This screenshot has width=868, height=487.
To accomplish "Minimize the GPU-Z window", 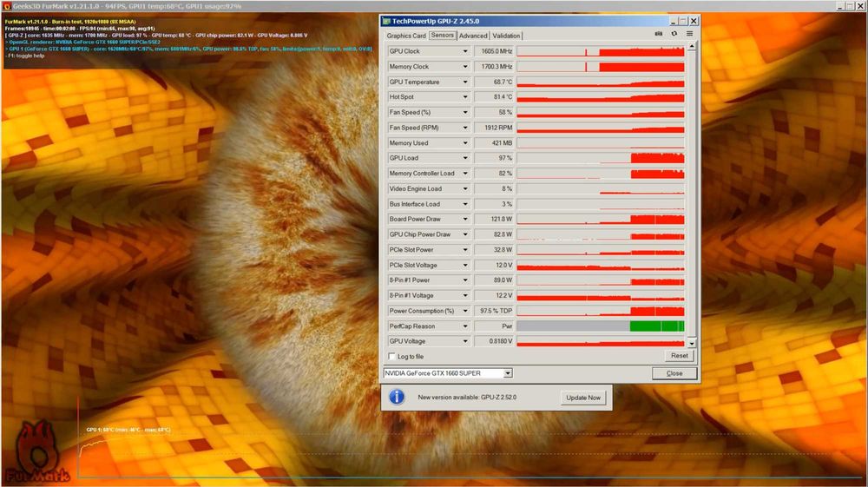I will 674,21.
